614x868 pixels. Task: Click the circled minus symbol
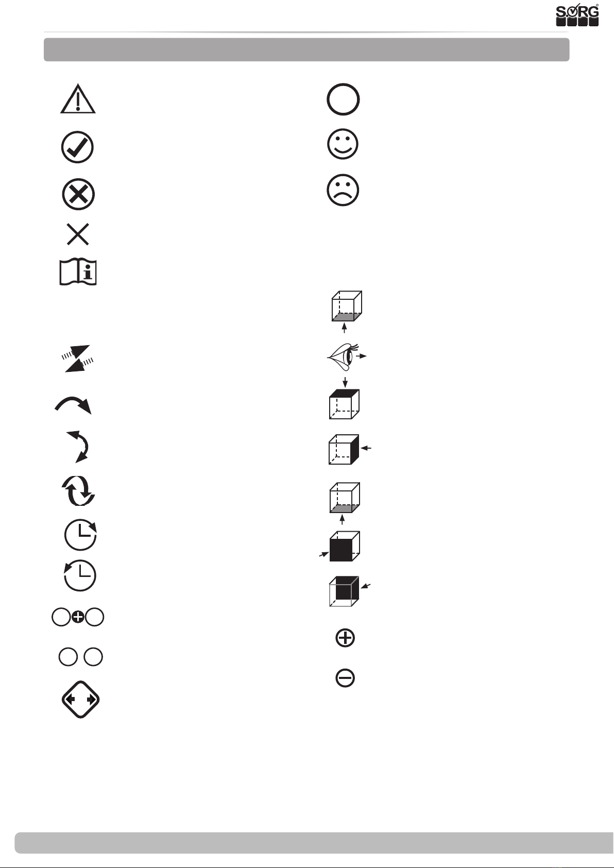[x=345, y=678]
